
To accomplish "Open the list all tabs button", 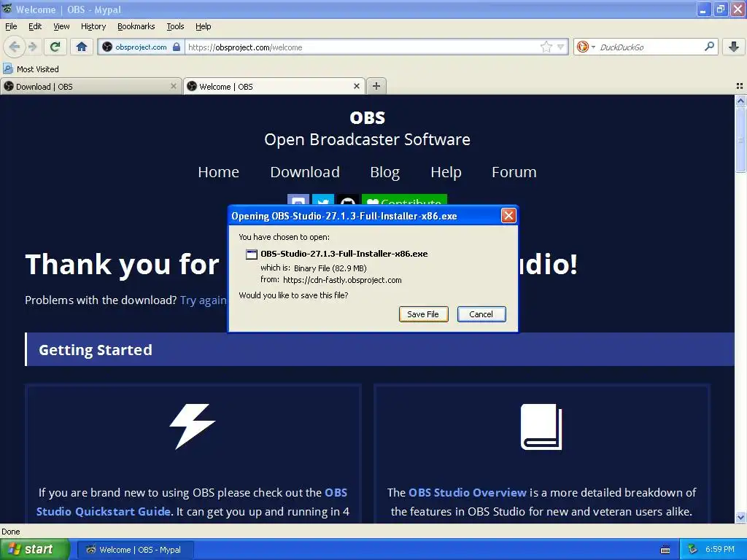I will tap(740, 86).
